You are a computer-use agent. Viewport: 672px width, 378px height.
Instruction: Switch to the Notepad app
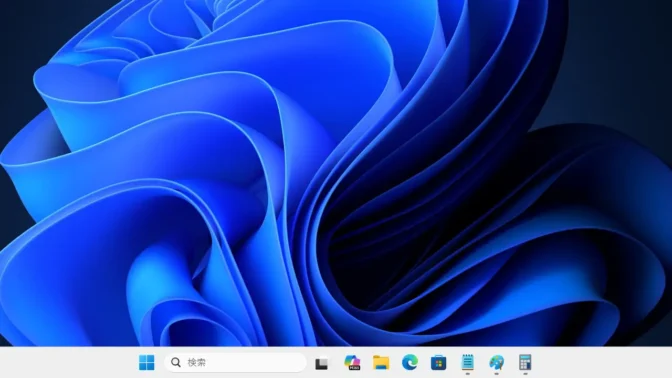tap(468, 363)
